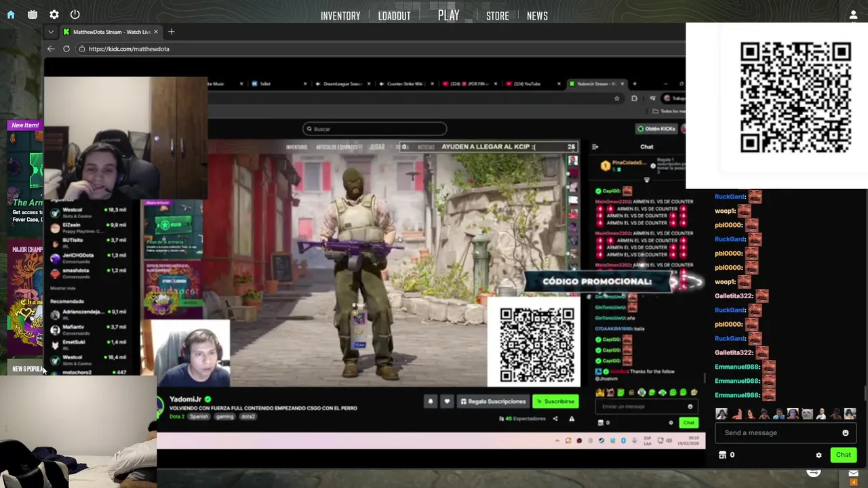Open the NEWS menu

point(537,16)
